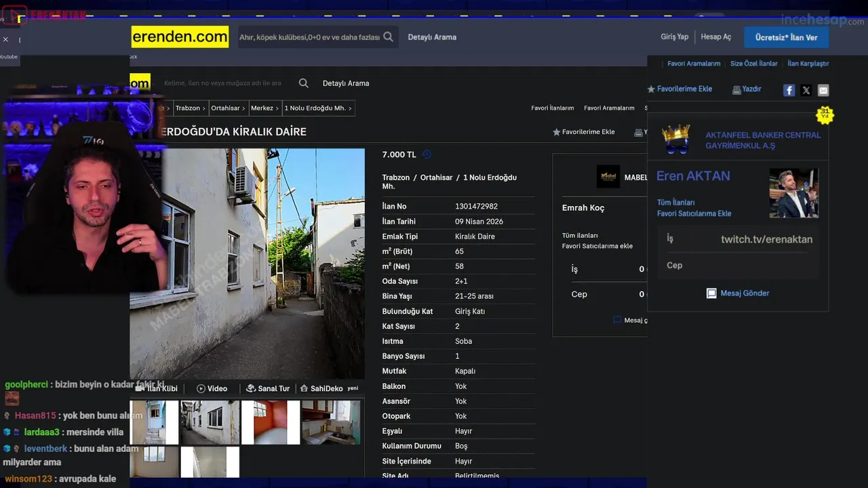Select the stairway entrance thumbnail
This screenshot has height=488, width=868.
point(155,422)
